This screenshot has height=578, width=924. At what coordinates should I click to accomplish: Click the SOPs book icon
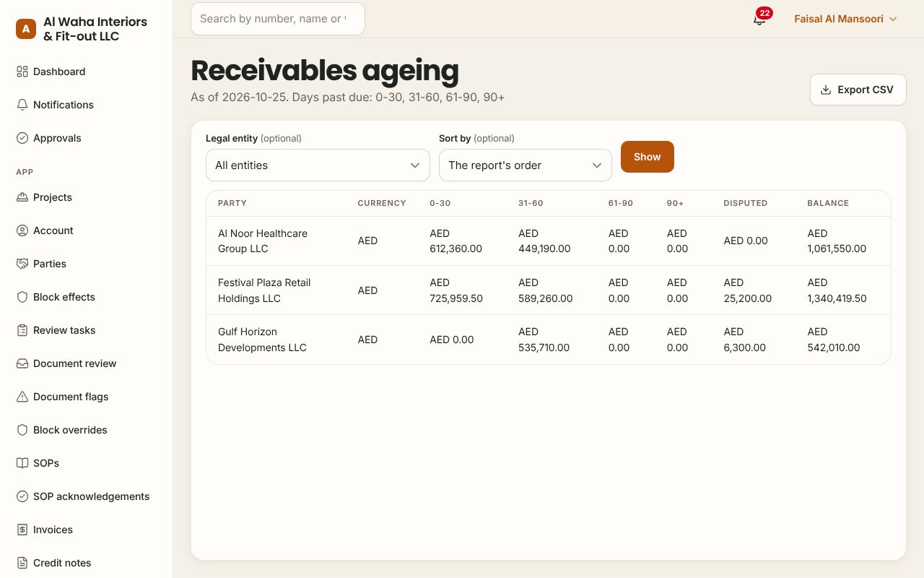[22, 463]
